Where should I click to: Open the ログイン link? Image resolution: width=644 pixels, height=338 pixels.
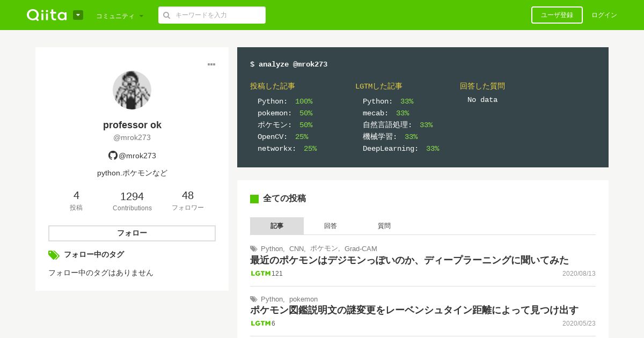pyautogui.click(x=604, y=15)
